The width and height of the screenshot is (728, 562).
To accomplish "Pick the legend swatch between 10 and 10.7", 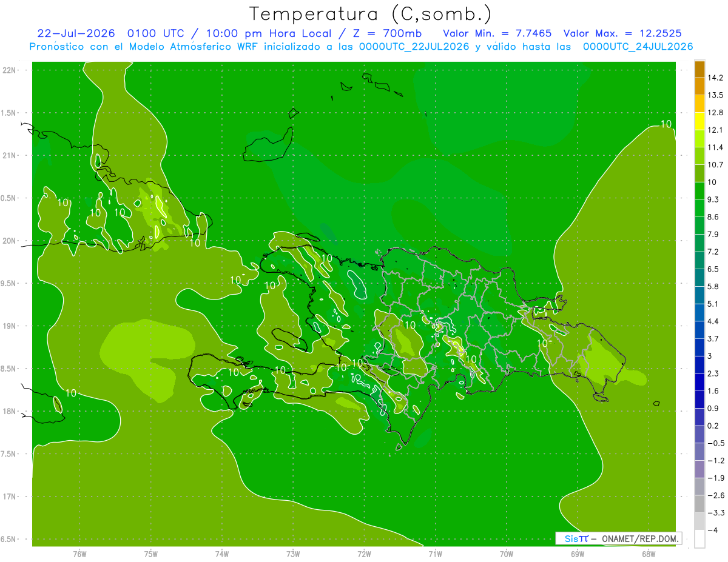I will coord(699,173).
